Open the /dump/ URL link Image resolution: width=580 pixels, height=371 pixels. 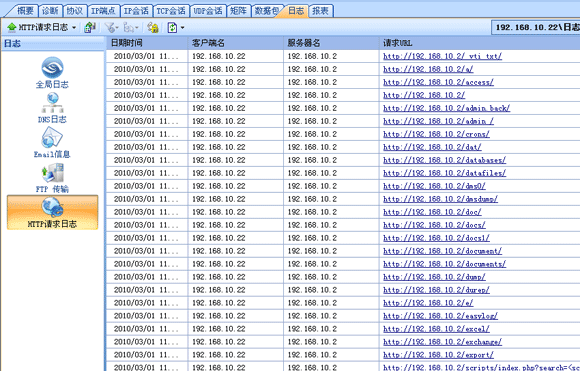[434, 277]
